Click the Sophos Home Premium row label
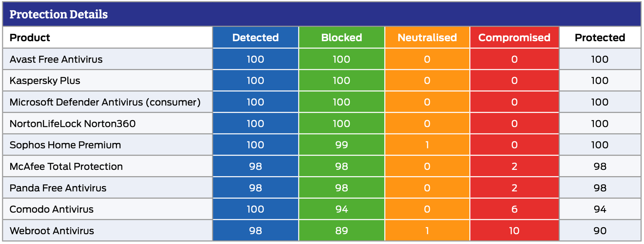Image resolution: width=644 pixels, height=244 pixels. (x=65, y=145)
